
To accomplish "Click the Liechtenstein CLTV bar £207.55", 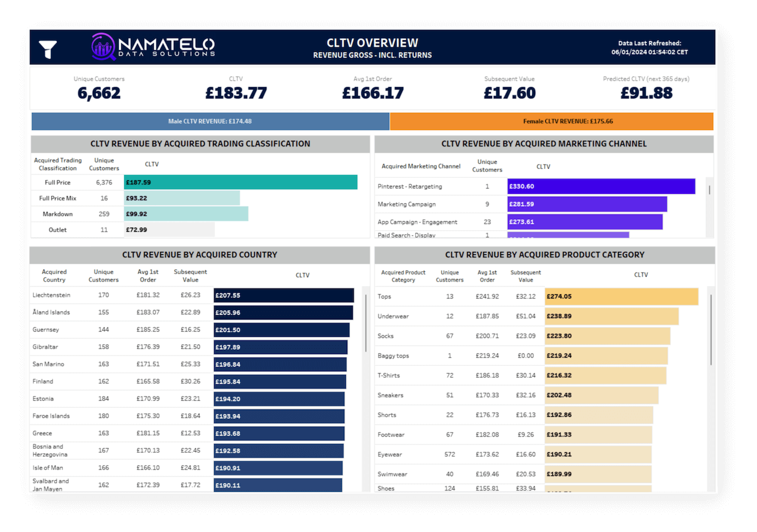I will click(x=284, y=296).
